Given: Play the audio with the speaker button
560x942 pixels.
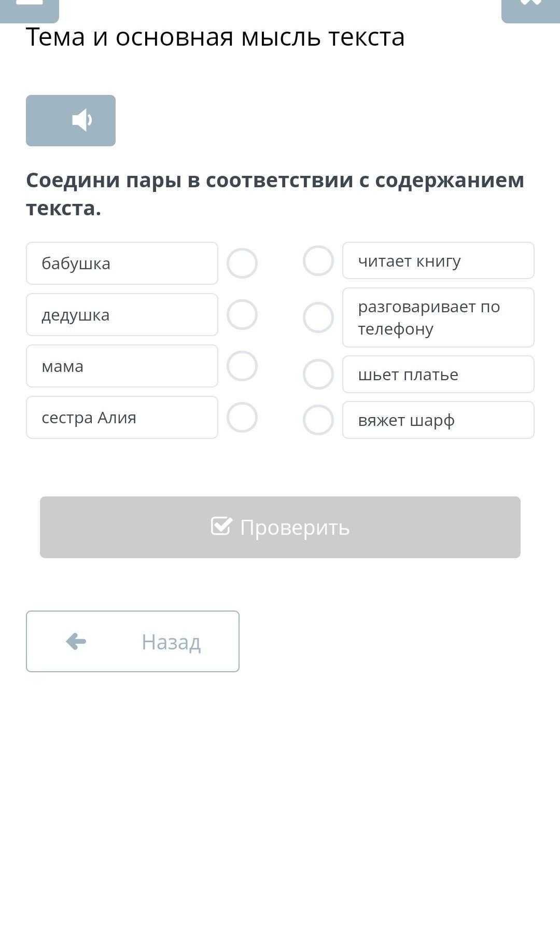Looking at the screenshot, I should pos(71,120).
